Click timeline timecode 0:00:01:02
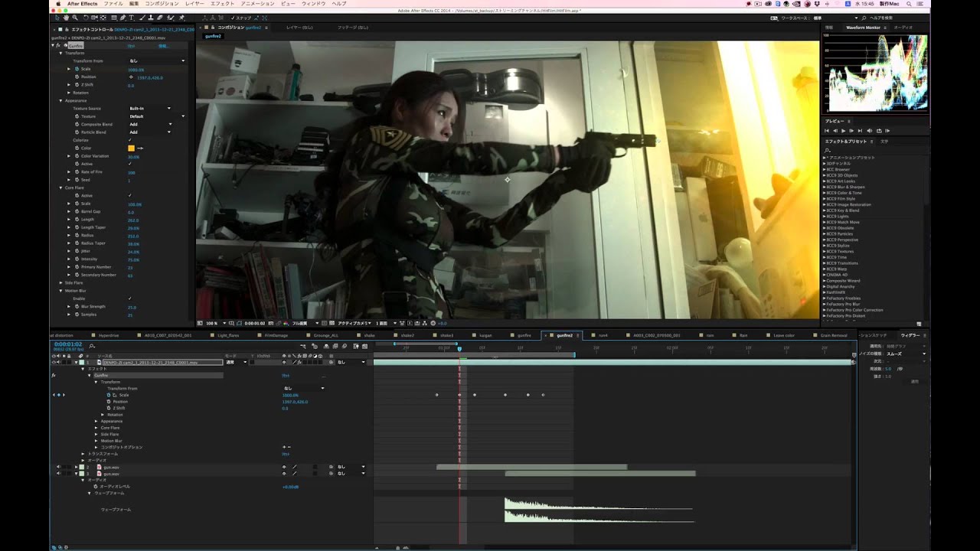The image size is (980, 551). tap(68, 344)
